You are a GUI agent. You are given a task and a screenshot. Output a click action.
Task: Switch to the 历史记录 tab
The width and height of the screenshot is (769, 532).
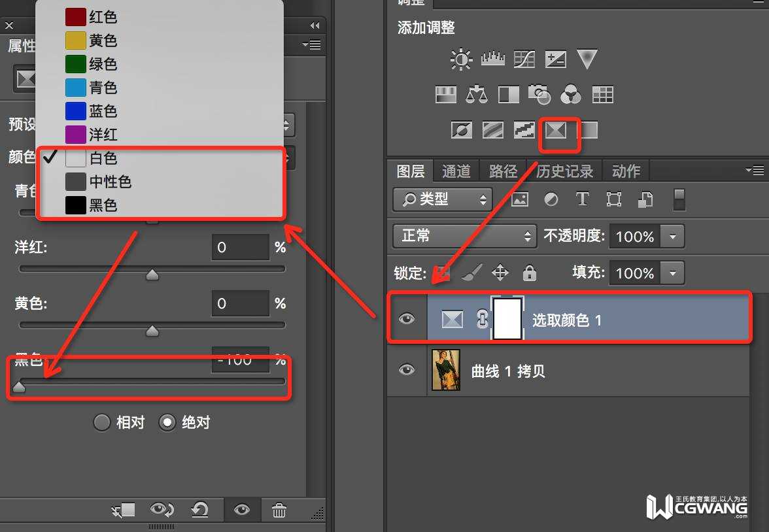tap(564, 171)
